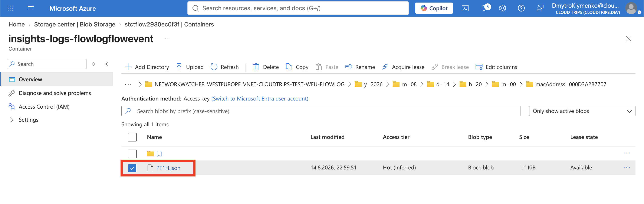Sort by Last modified column
The image size is (644, 204).
(327, 137)
